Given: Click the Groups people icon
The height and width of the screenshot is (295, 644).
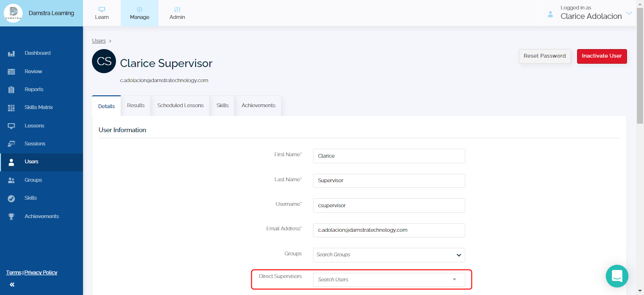Looking at the screenshot, I should (x=12, y=180).
